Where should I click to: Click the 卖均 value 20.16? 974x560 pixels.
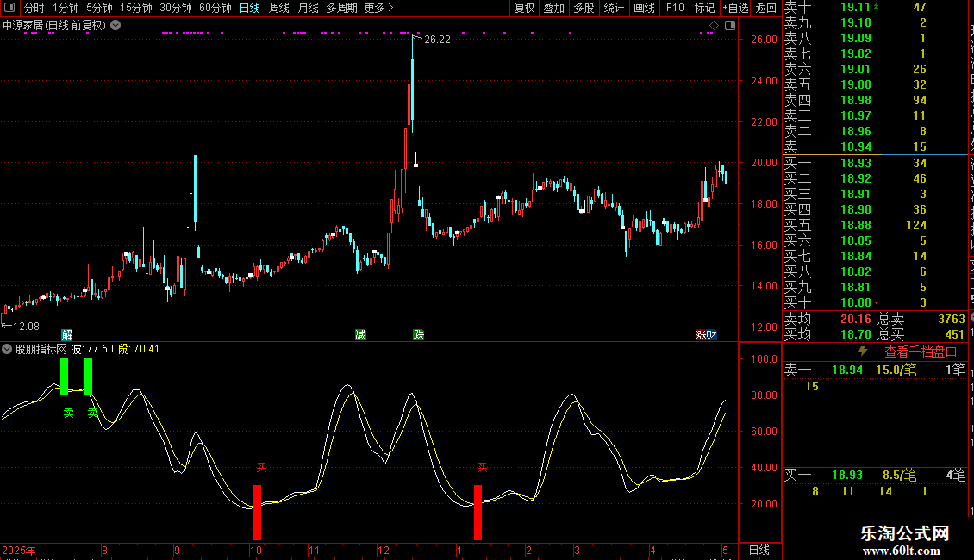[x=855, y=319]
